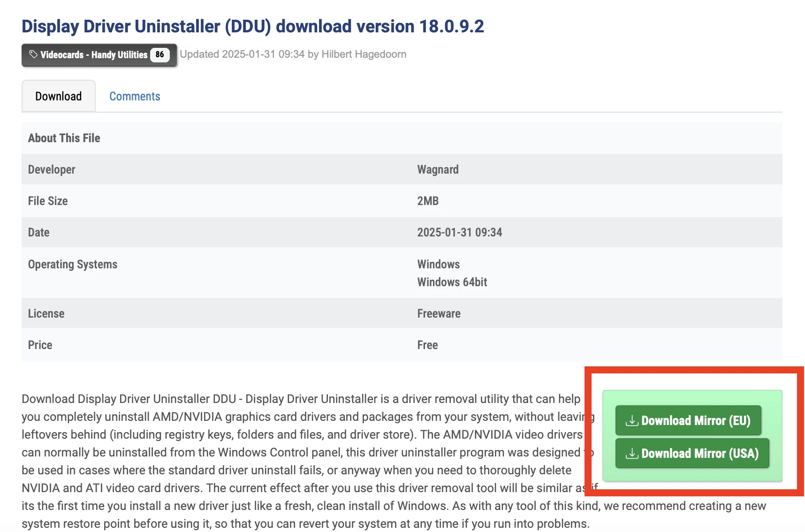Click the download icon on Mirror (USA) button

pyautogui.click(x=632, y=454)
